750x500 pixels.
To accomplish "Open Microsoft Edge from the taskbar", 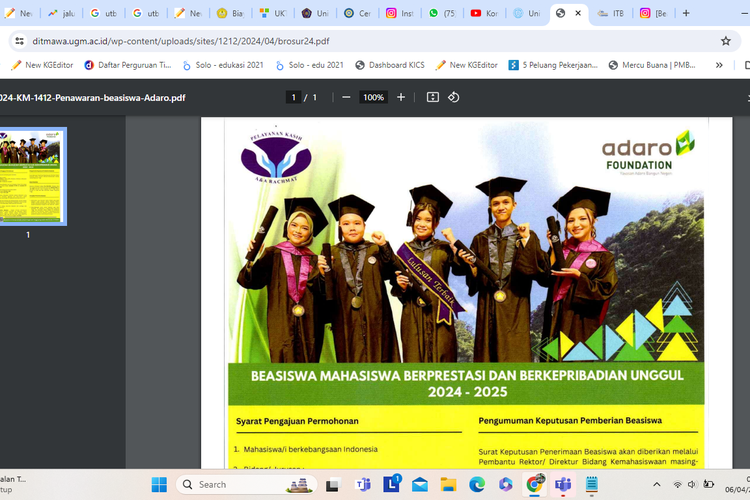I will (478, 485).
